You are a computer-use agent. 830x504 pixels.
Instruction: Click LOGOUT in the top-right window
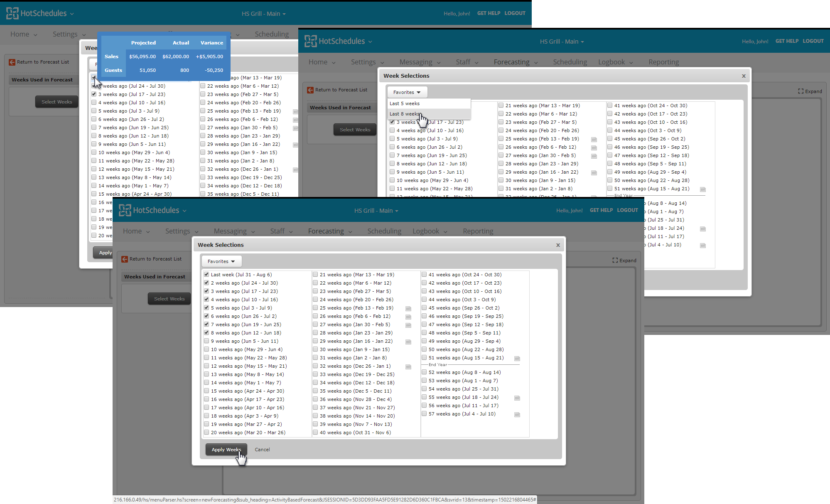(x=813, y=41)
